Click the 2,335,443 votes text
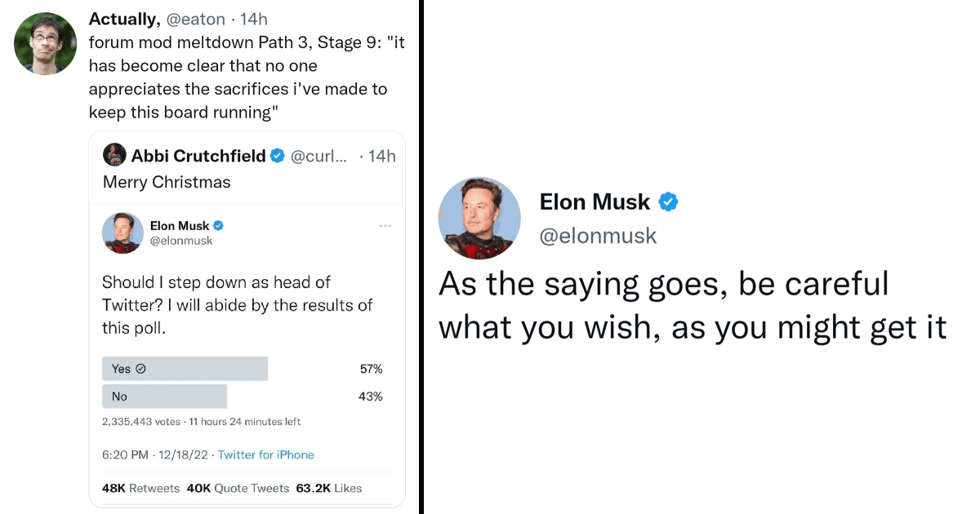 (139, 421)
